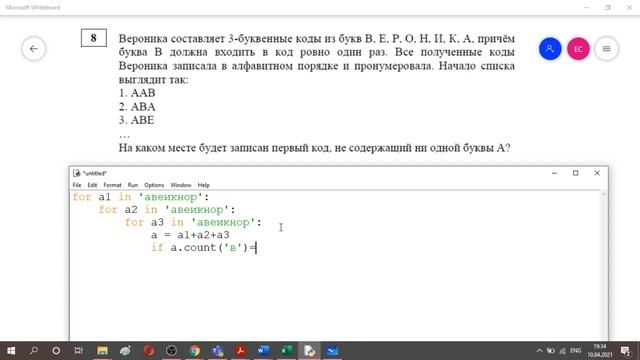Click the Whiteboard back arrow button
640x360 pixels.
[x=33, y=49]
